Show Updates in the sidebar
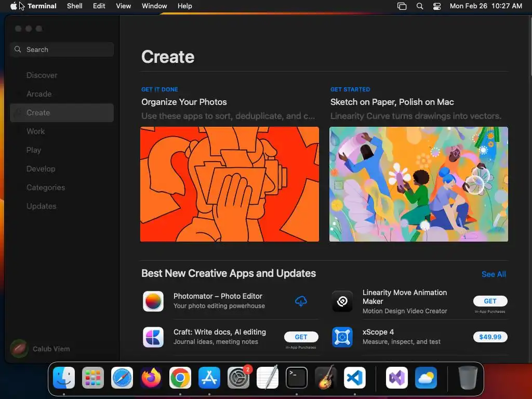 point(62,206)
